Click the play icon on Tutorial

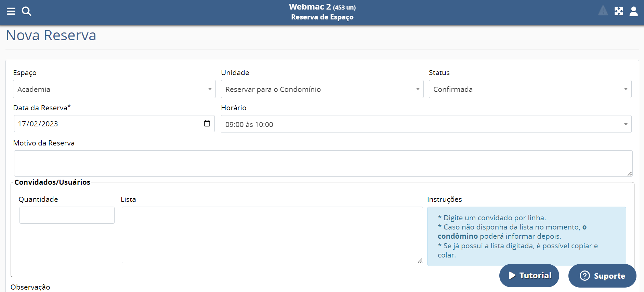coord(512,276)
